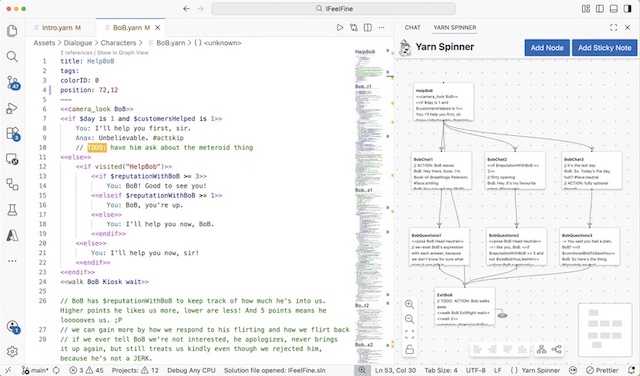Screen dimensions: 640x376
Task: Select the YARN SPINNER panel tab
Action: [x=455, y=27]
